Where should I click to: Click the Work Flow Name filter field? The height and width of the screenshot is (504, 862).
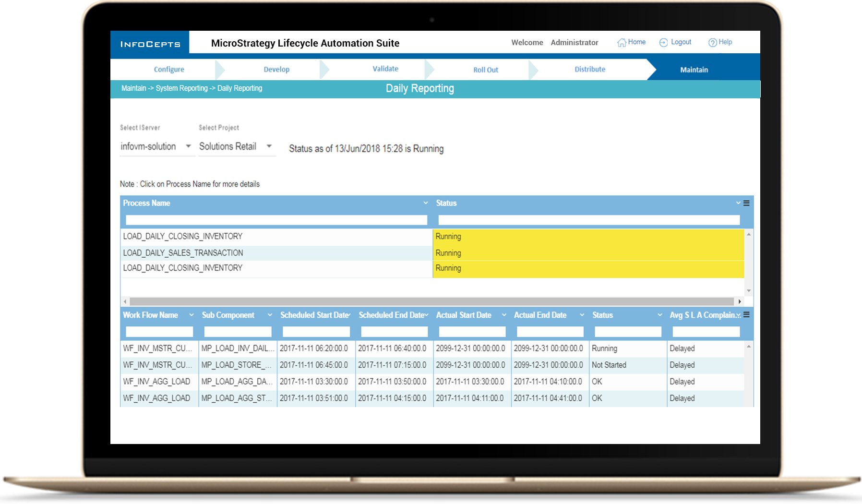click(x=159, y=332)
